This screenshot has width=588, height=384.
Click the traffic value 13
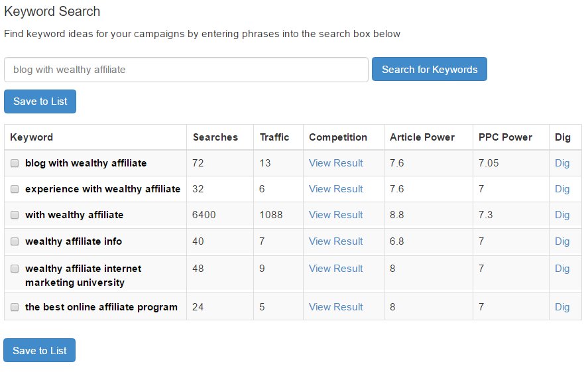click(x=265, y=163)
